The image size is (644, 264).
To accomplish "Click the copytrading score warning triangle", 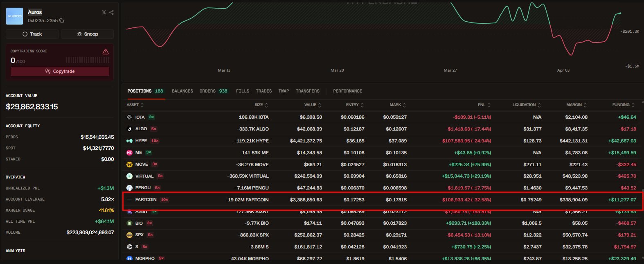I will pyautogui.click(x=106, y=52).
